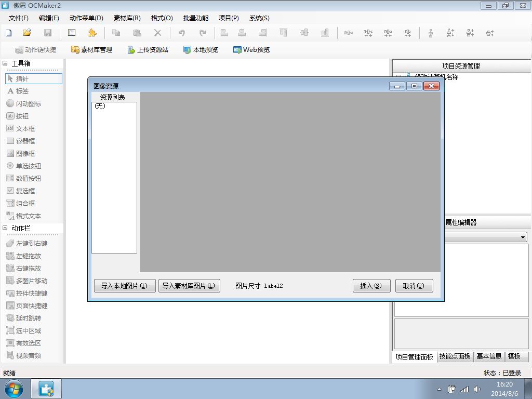532x399 pixels.
Task: Click the Redo arrow toolbar icon
Action: point(203,33)
